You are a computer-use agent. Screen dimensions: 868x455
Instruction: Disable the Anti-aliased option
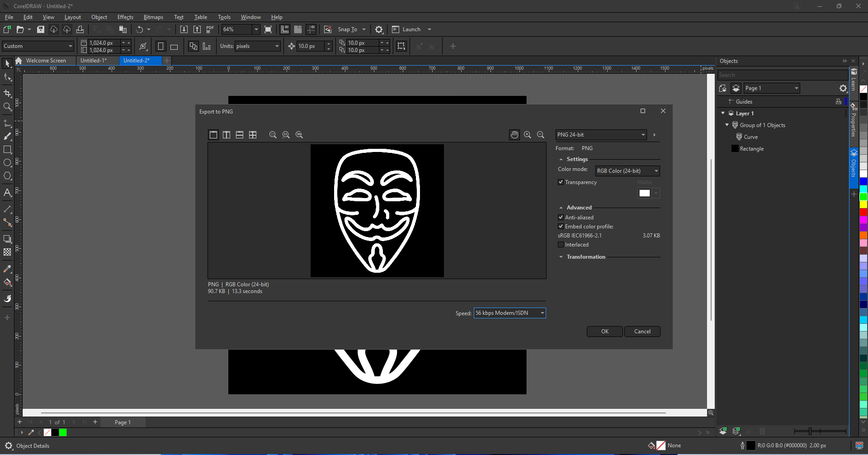click(561, 218)
